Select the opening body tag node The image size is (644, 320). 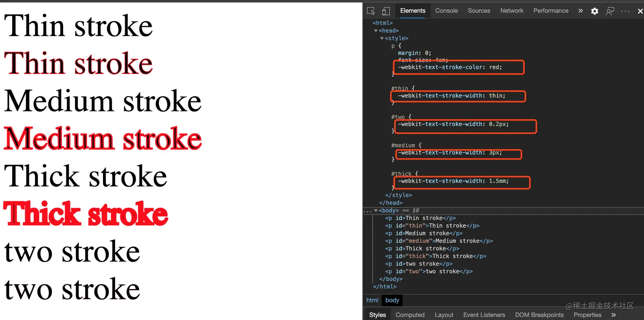click(389, 211)
